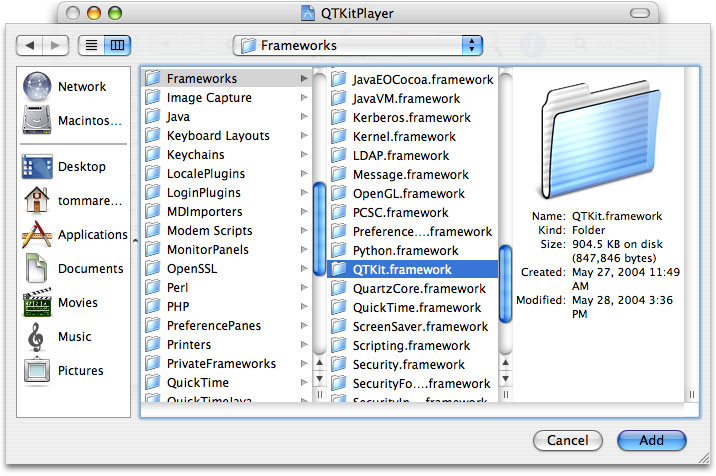716x476 pixels.
Task: Click the MDImporters folder icon
Action: tap(153, 212)
